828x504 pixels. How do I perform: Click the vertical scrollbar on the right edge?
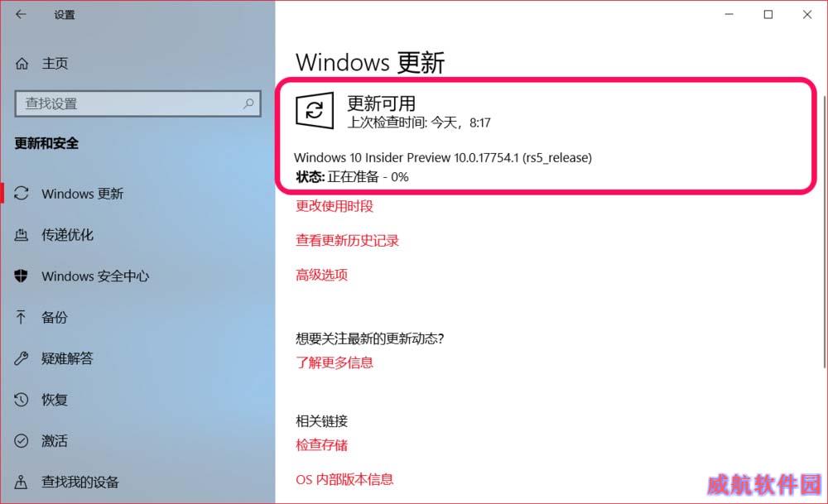tap(825, 233)
